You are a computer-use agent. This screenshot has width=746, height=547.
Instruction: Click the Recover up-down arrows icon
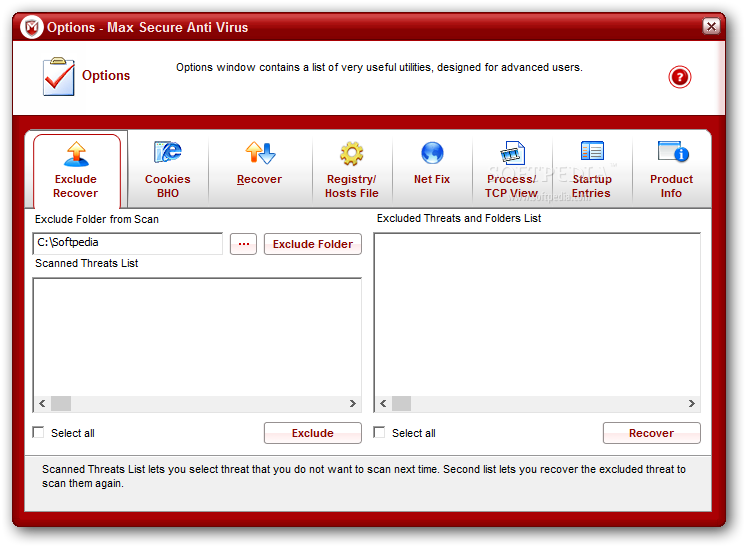tap(260, 153)
